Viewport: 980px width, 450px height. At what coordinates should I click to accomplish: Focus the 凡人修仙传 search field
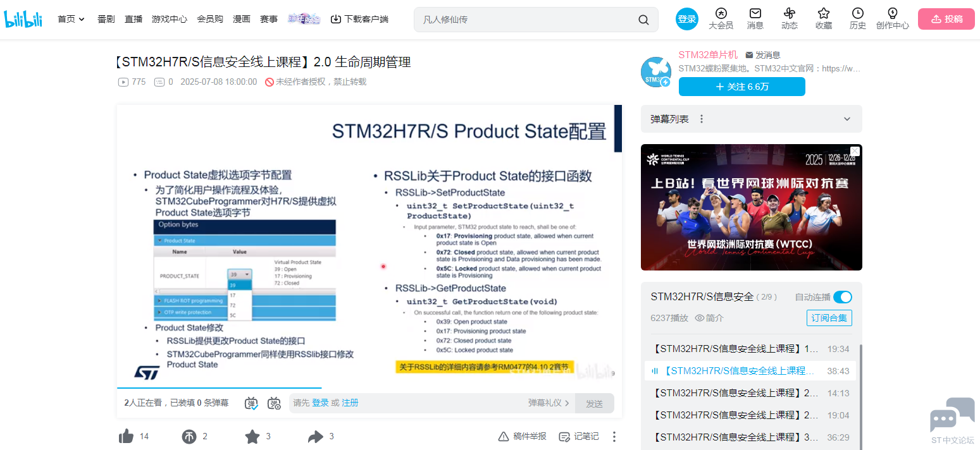527,20
